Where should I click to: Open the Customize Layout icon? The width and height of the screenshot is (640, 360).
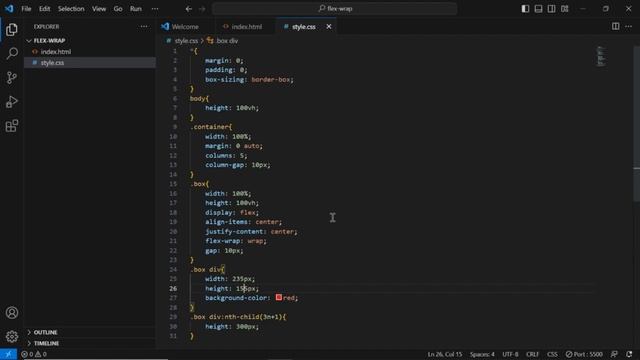564,9
